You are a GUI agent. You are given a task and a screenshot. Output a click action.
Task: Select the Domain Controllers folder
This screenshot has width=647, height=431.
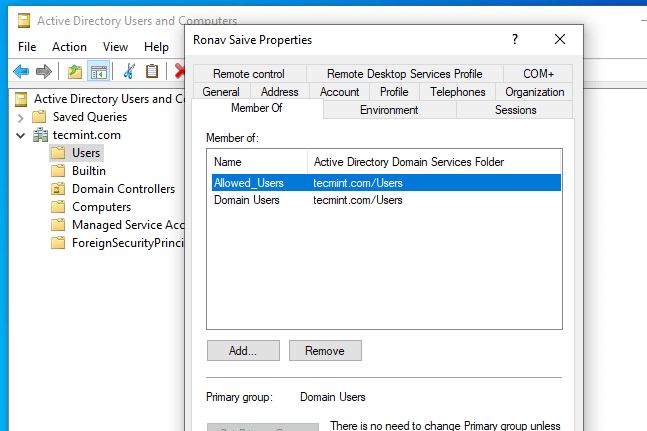click(x=123, y=189)
